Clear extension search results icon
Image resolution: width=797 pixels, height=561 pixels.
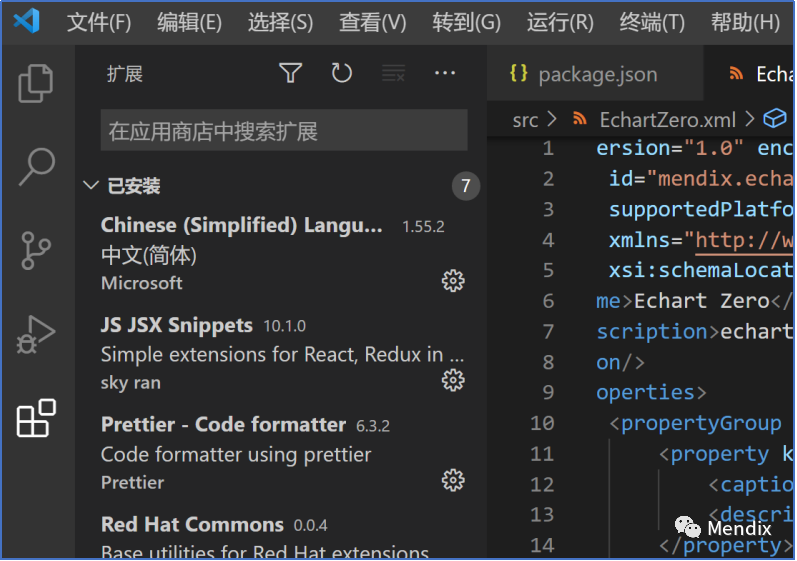click(393, 74)
